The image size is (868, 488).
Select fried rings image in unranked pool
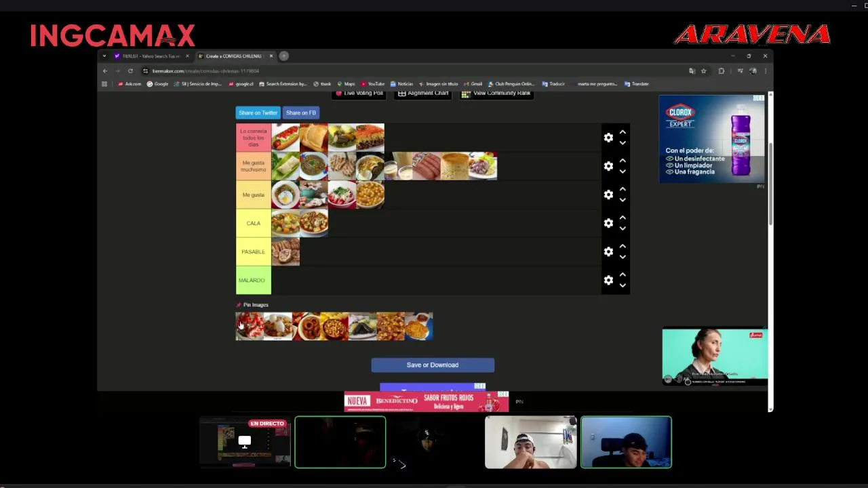pyautogui.click(x=306, y=326)
